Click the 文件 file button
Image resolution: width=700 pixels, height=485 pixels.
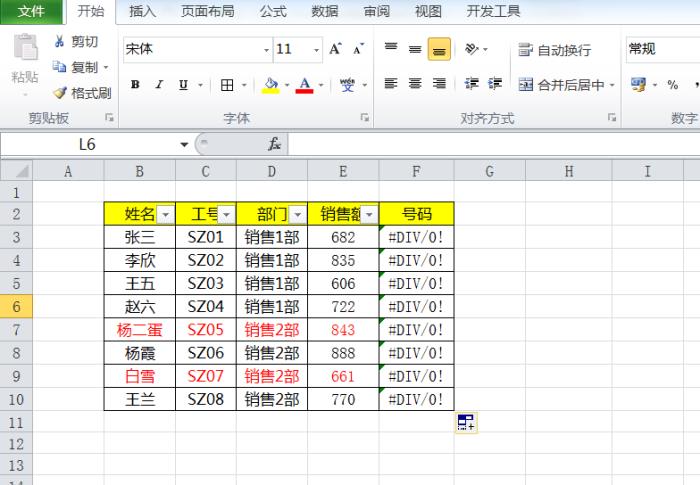tap(32, 12)
